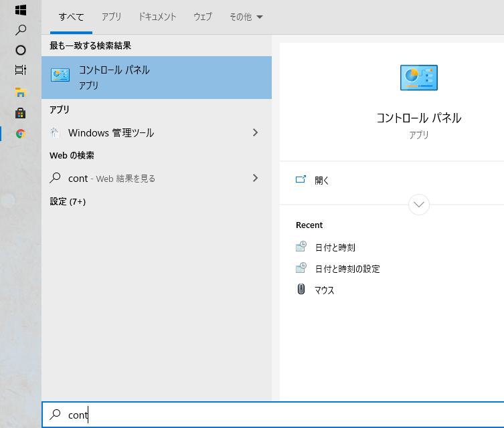Switch to the アプリ tab
The width and height of the screenshot is (504, 428).
112,17
